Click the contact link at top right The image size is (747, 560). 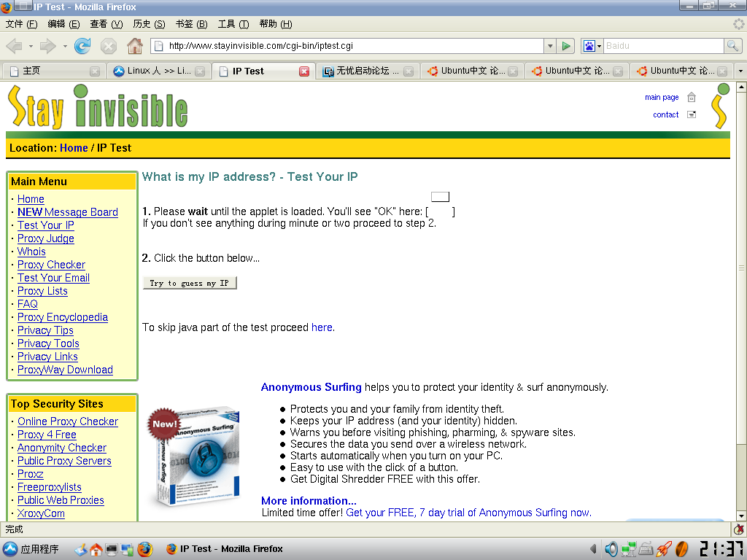click(665, 114)
